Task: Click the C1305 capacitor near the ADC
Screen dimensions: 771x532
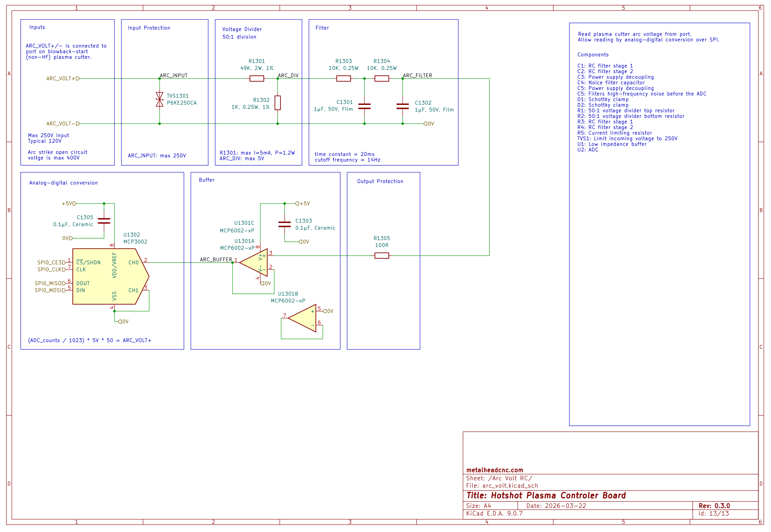Action: tap(104, 221)
